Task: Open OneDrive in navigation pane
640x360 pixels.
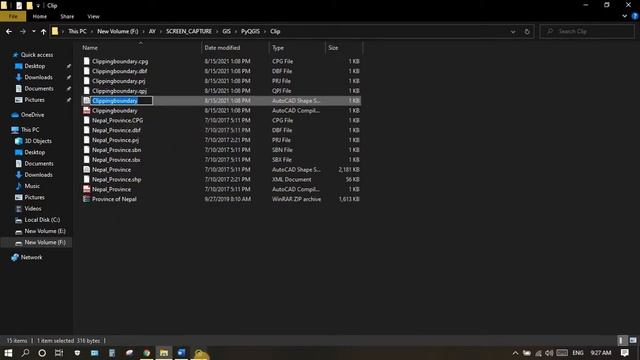Action: click(x=32, y=115)
